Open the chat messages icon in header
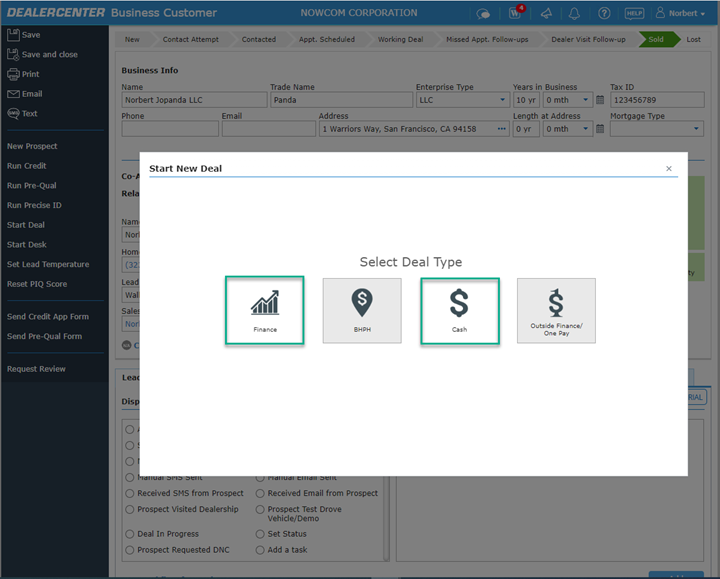 coord(483,14)
